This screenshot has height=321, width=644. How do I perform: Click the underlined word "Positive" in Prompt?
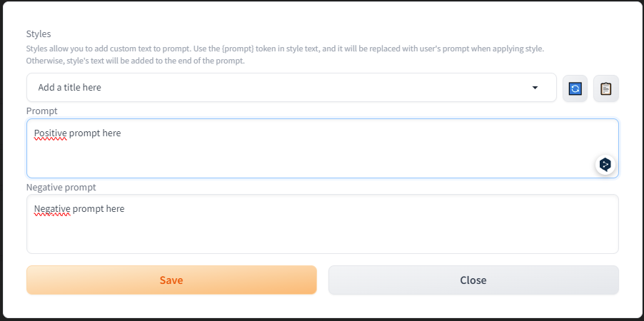tap(50, 133)
